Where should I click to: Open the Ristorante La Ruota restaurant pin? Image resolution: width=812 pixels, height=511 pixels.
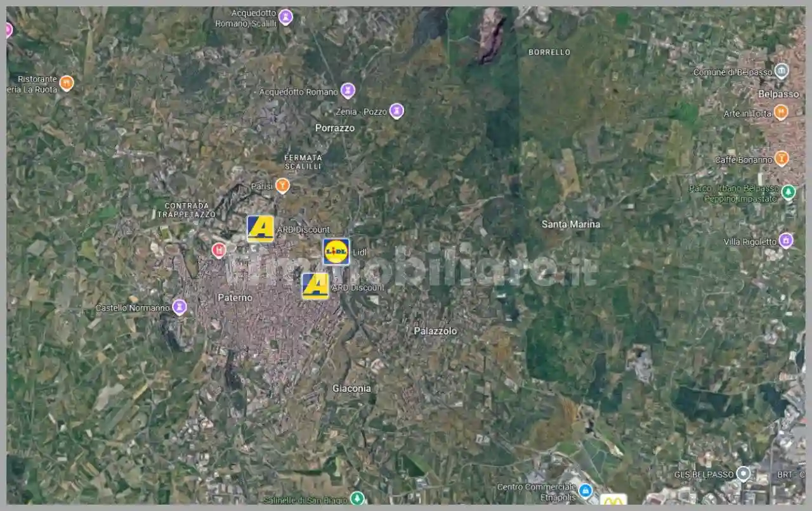[x=67, y=83]
